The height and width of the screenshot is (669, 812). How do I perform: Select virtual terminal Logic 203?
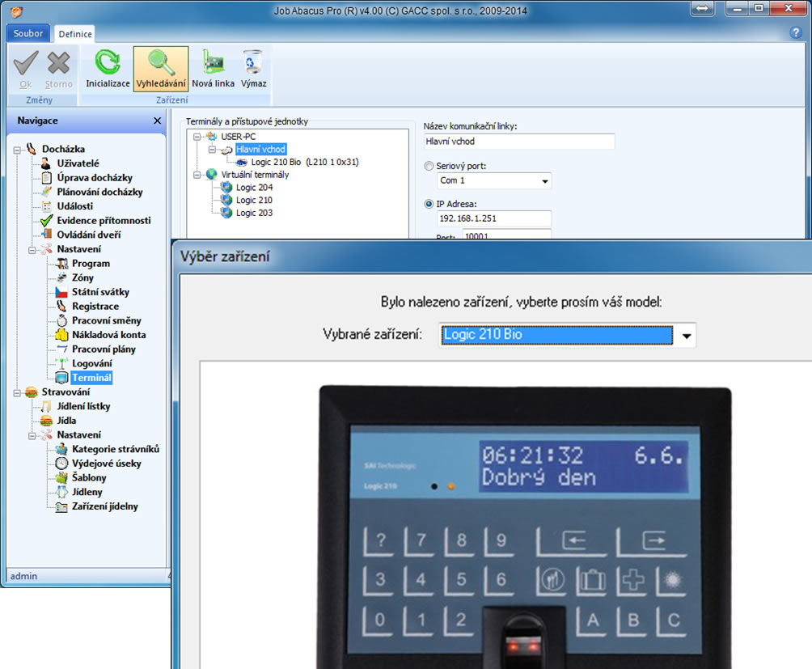254,213
